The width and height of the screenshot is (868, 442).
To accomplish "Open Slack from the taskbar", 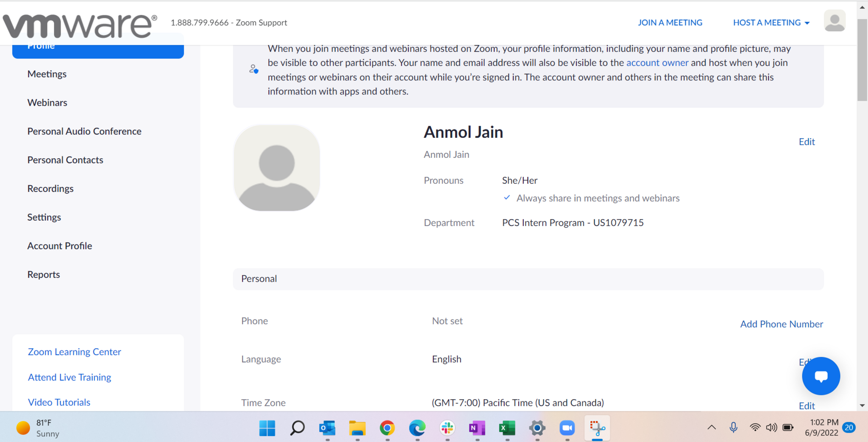I will 447,428.
